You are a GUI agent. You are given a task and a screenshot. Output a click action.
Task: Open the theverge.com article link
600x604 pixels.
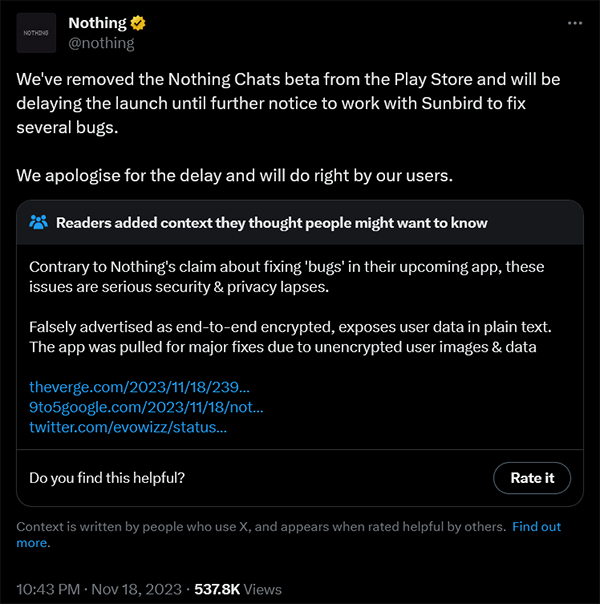[x=139, y=387]
